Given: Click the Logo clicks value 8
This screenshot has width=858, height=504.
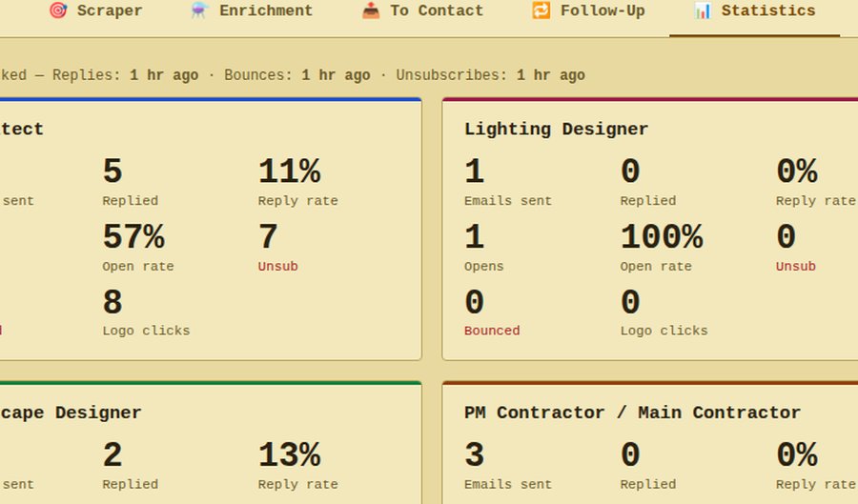Looking at the screenshot, I should point(112,302).
